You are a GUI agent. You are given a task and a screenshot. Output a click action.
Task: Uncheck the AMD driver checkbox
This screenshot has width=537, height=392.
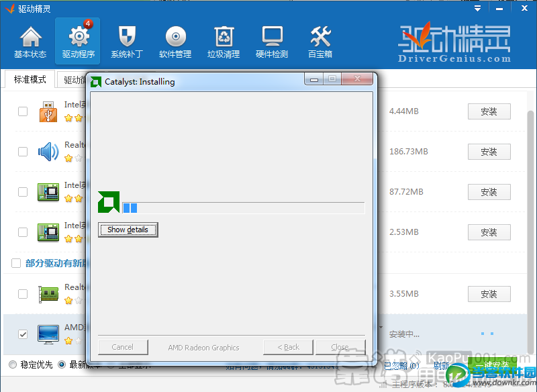[23, 334]
